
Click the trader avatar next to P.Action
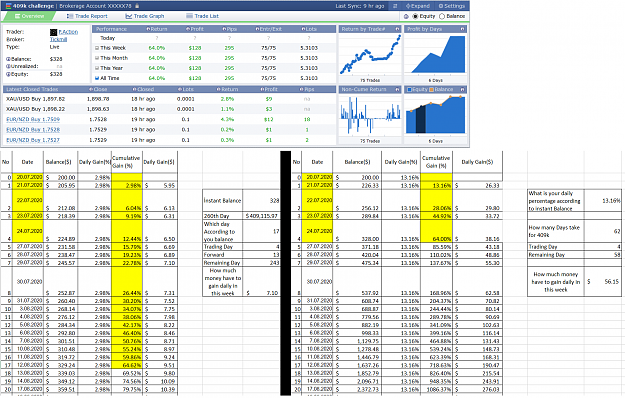pyautogui.click(x=53, y=32)
